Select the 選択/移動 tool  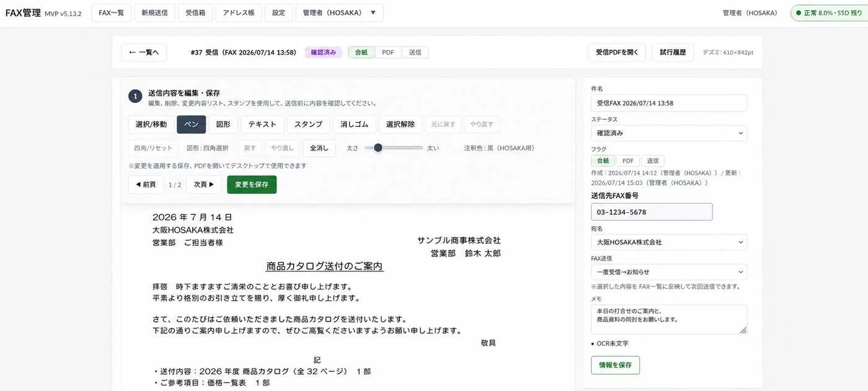151,124
